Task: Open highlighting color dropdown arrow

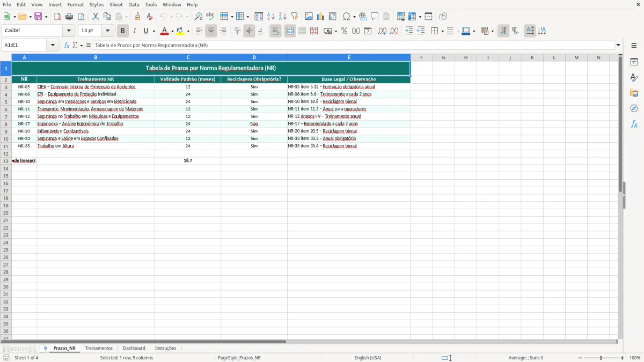Action: tap(189, 31)
